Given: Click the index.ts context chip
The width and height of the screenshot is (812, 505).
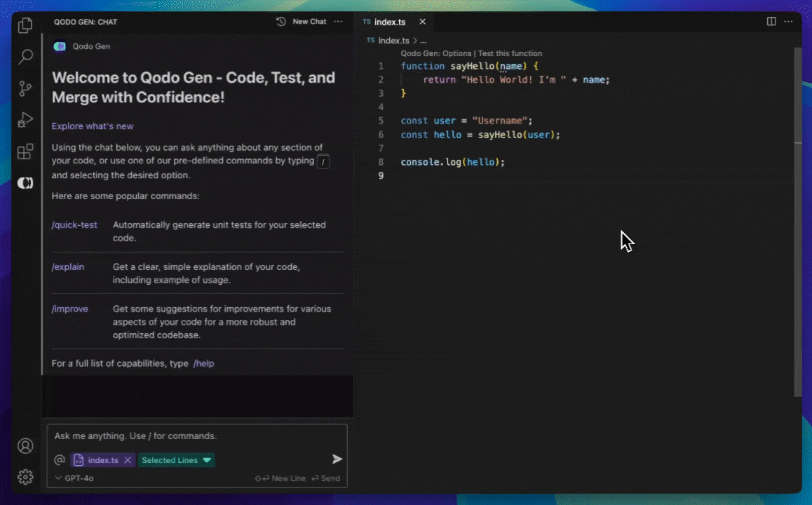Looking at the screenshot, I should [102, 460].
